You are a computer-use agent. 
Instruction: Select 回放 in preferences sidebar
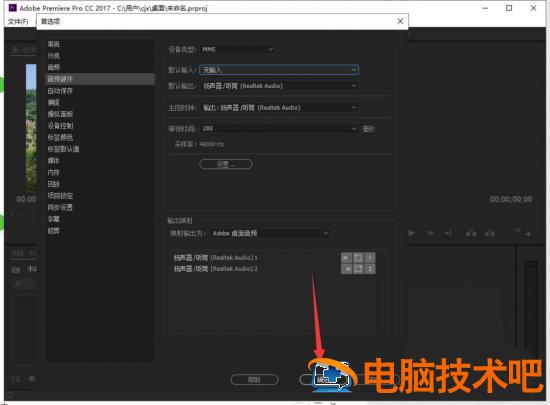click(x=54, y=184)
